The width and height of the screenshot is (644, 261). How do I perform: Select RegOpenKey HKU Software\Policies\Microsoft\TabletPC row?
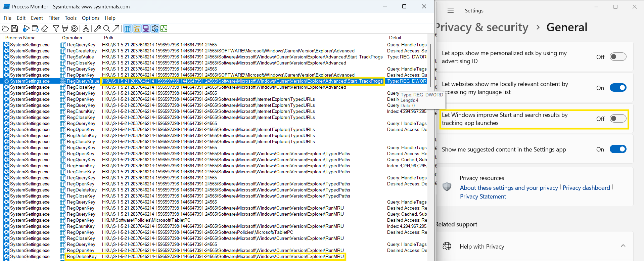tap(215, 232)
